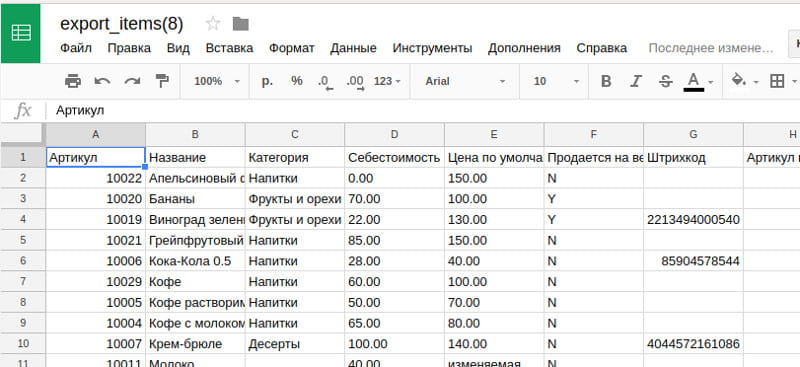Increase decimal places

(355, 82)
